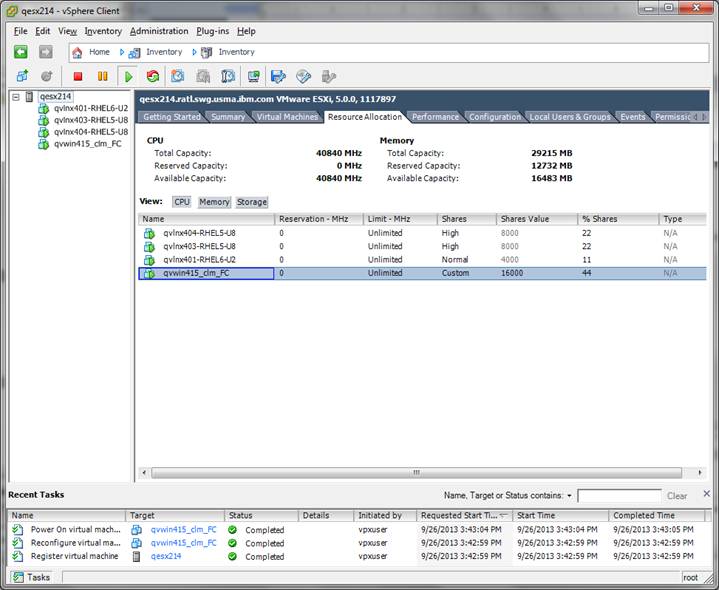Click task icon for Register virtual machine
The height and width of the screenshot is (590, 719).
coord(17,557)
